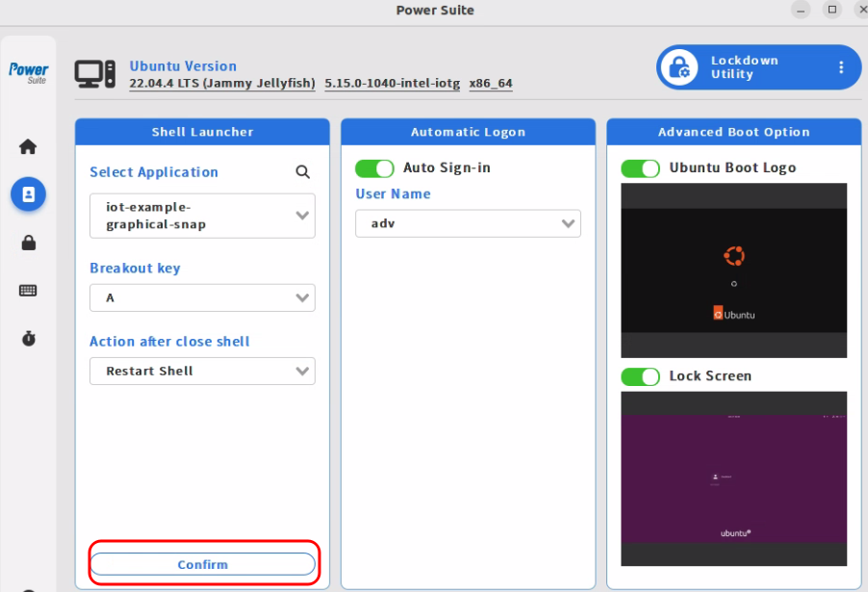Open the Select Application dropdown
The height and width of the screenshot is (592, 868).
(x=203, y=216)
